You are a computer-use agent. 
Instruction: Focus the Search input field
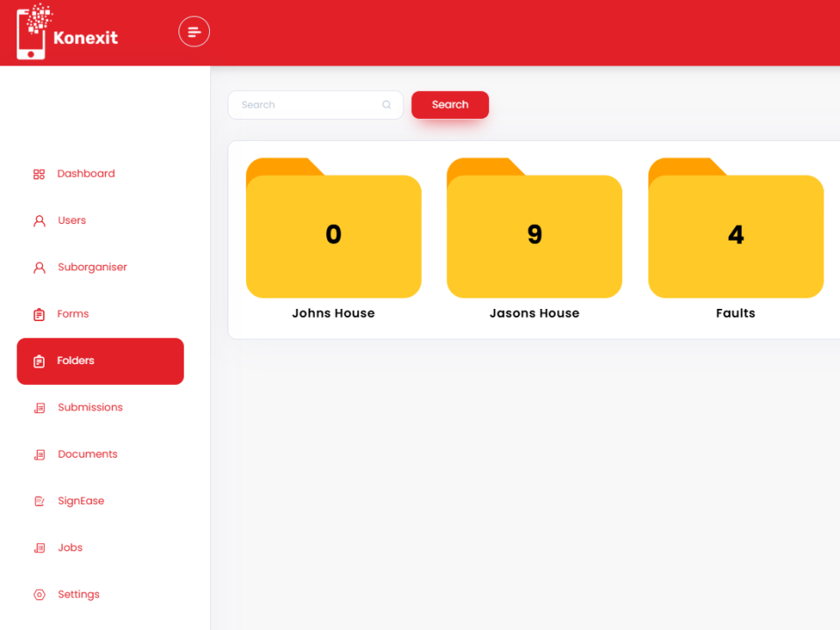click(x=306, y=105)
